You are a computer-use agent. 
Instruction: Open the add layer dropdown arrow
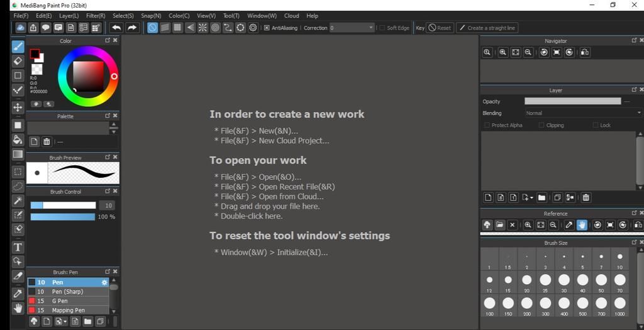click(x=531, y=198)
